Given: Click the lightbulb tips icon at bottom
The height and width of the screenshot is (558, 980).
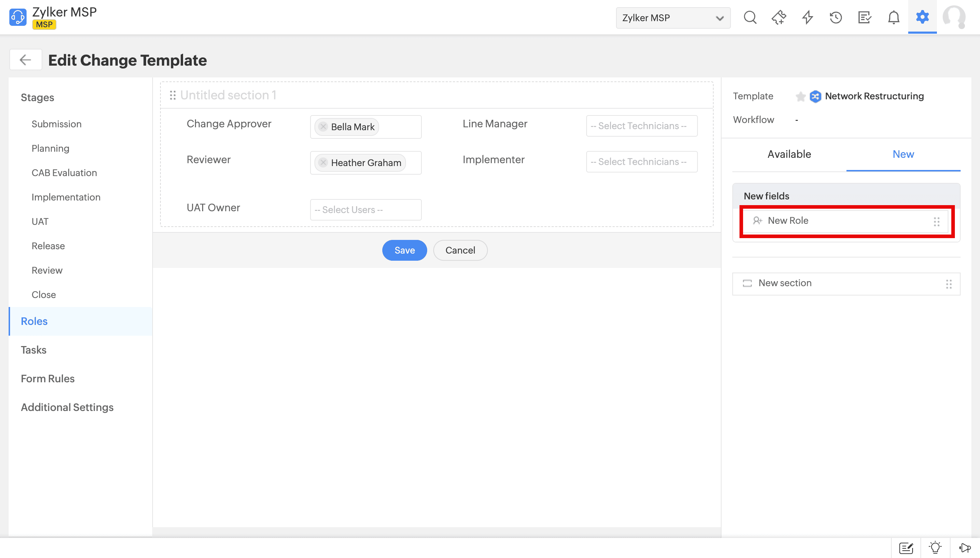Looking at the screenshot, I should click(x=935, y=547).
